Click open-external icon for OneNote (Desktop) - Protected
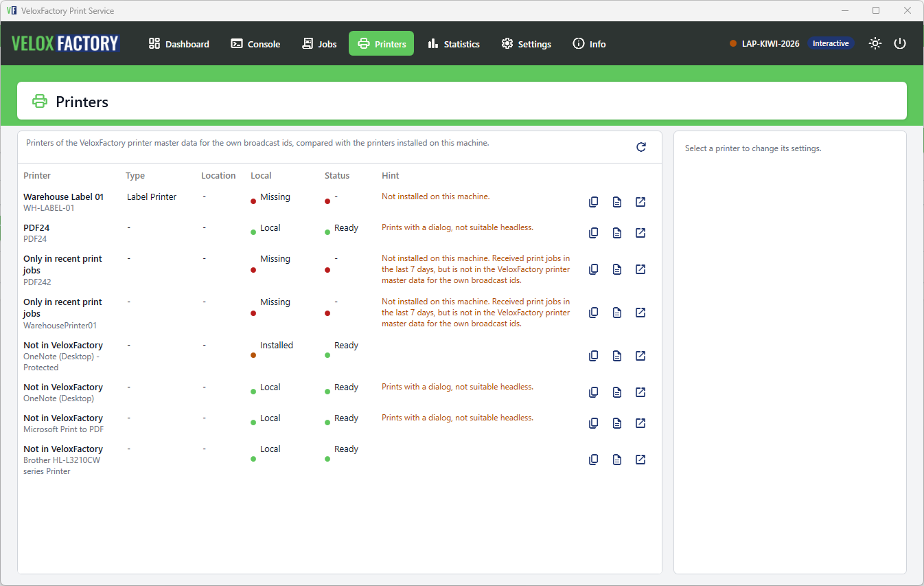Viewport: 924px width, 586px height. click(640, 356)
